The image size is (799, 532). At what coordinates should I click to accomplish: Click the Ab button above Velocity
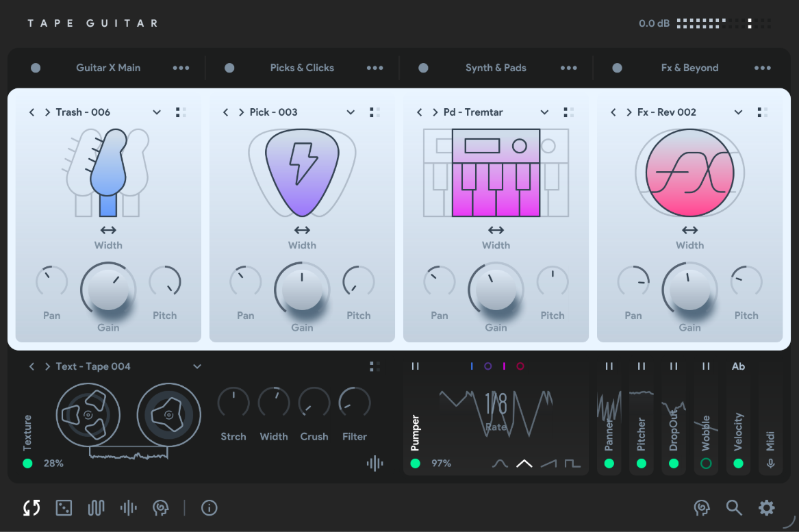pyautogui.click(x=738, y=366)
